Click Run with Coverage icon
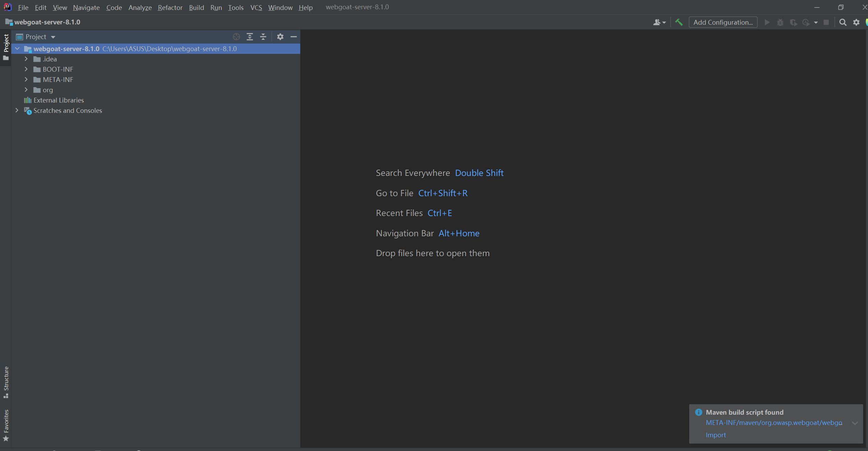 (x=793, y=22)
